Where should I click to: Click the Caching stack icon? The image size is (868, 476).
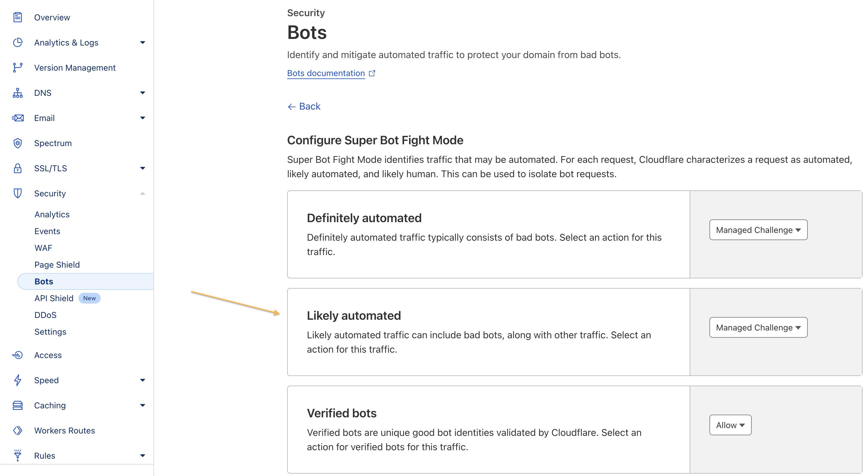click(x=17, y=405)
